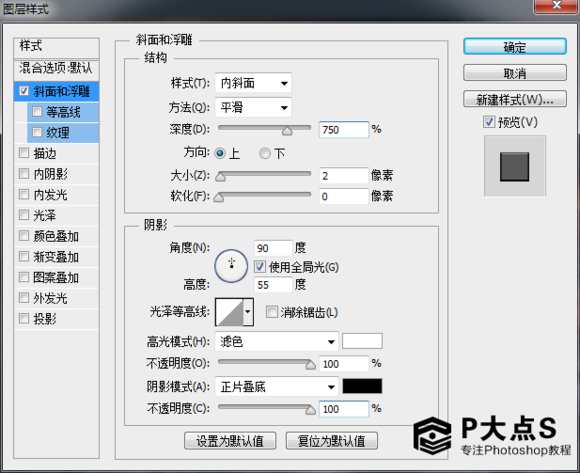
Task: Enable the 颜色叠加 checkbox
Action: pyautogui.click(x=24, y=236)
